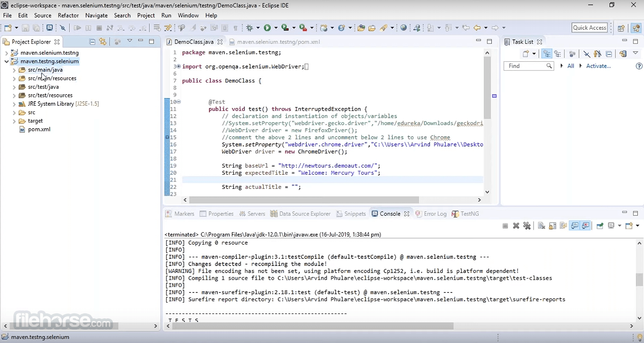
Task: Click Remove All Terminated Launches double-X icon
Action: point(527,226)
